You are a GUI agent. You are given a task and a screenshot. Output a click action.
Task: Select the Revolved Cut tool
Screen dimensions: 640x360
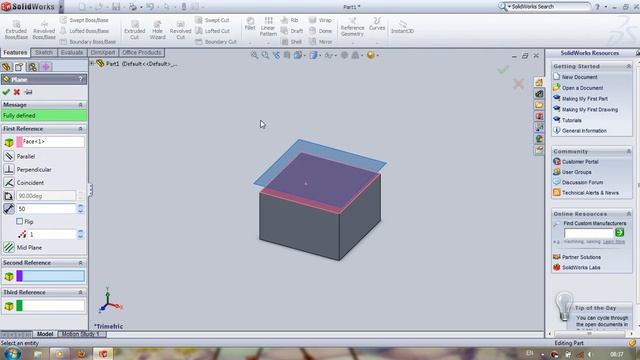pyautogui.click(x=180, y=30)
